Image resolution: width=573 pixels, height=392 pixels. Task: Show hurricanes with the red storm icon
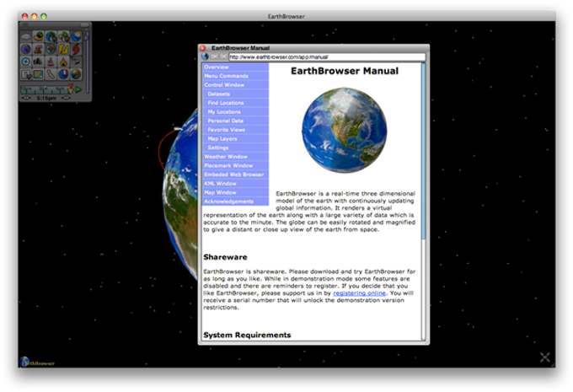coord(76,49)
